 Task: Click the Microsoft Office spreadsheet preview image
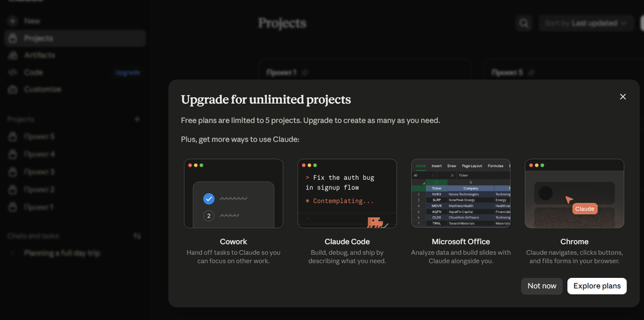point(461,194)
